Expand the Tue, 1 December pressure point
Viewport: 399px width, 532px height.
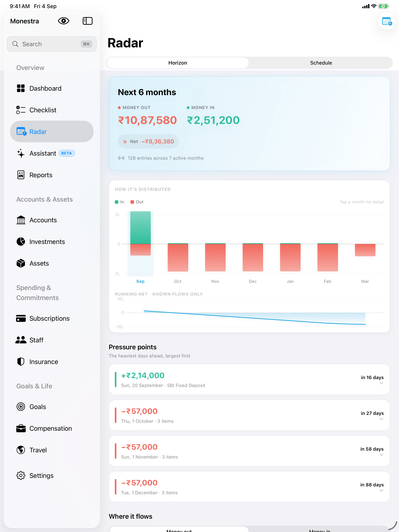click(249, 487)
